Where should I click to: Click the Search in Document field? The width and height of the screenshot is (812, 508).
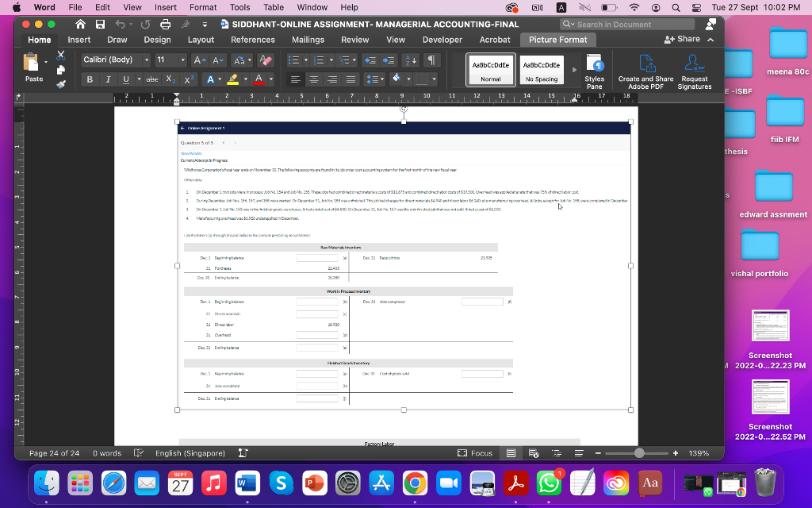point(626,24)
